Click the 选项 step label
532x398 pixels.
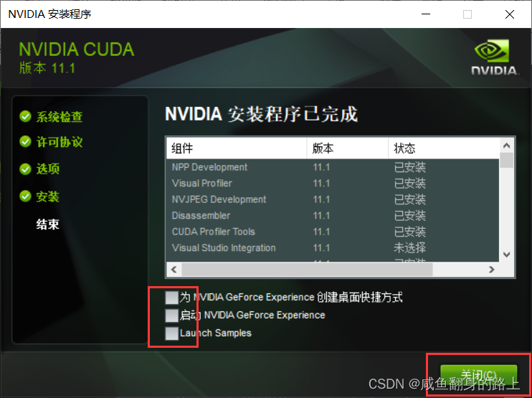tap(48, 169)
